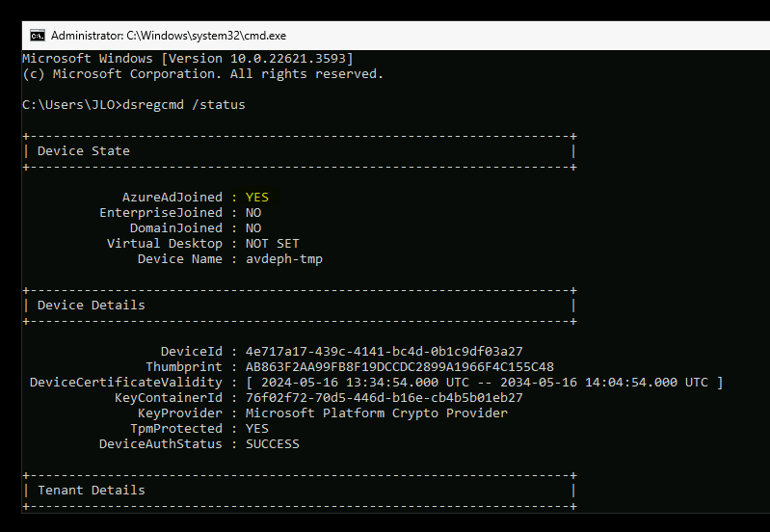The width and height of the screenshot is (770, 532).
Task: Click the KeyProvider label
Action: pyautogui.click(x=180, y=413)
